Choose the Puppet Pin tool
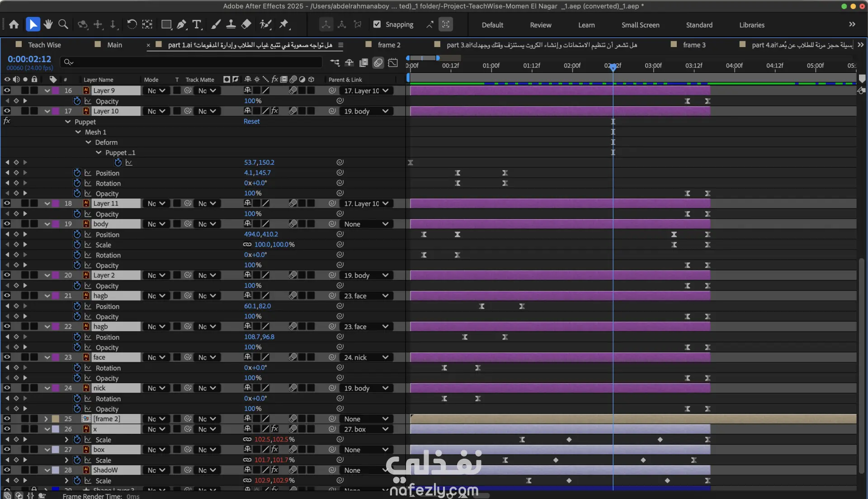Image resolution: width=868 pixels, height=499 pixels. pos(284,24)
